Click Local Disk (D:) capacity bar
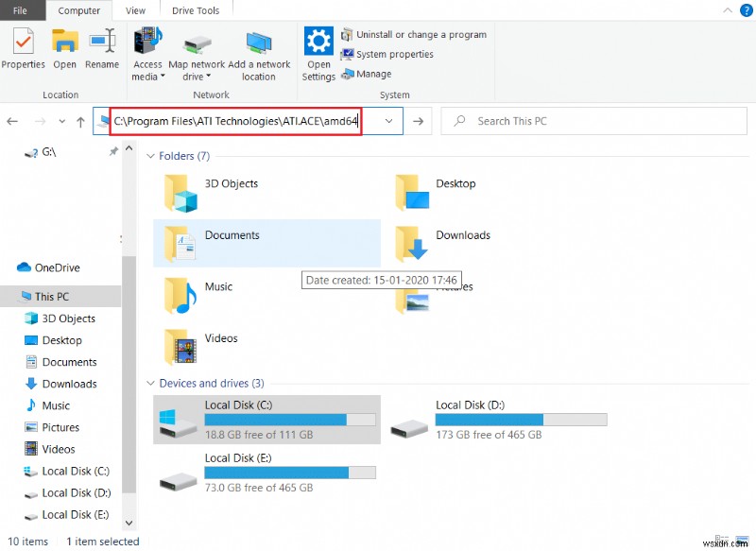 point(522,420)
